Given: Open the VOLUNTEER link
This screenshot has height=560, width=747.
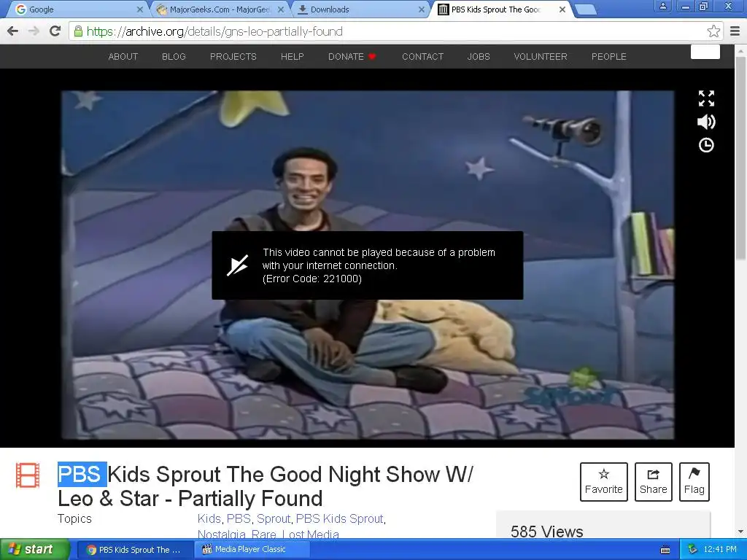Looking at the screenshot, I should tap(541, 57).
